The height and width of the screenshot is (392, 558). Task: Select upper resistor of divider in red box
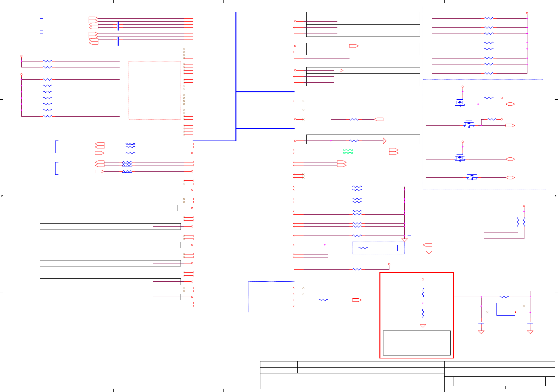click(x=423, y=292)
